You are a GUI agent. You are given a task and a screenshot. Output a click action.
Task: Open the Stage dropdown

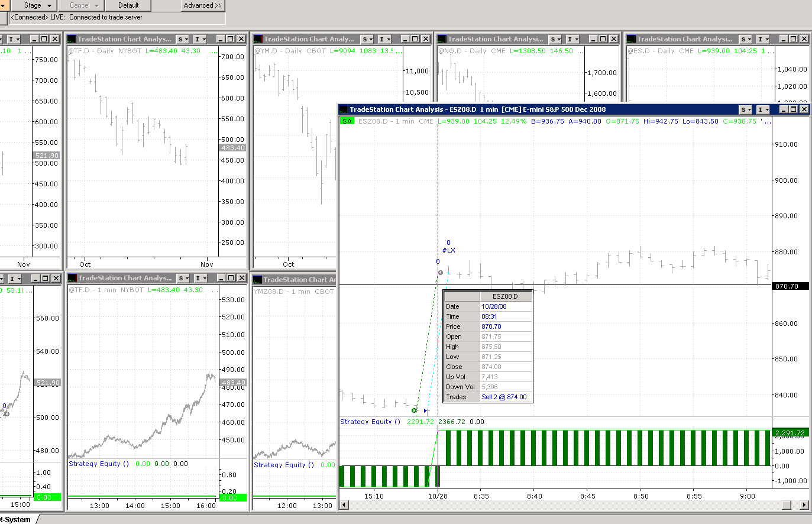coord(37,5)
